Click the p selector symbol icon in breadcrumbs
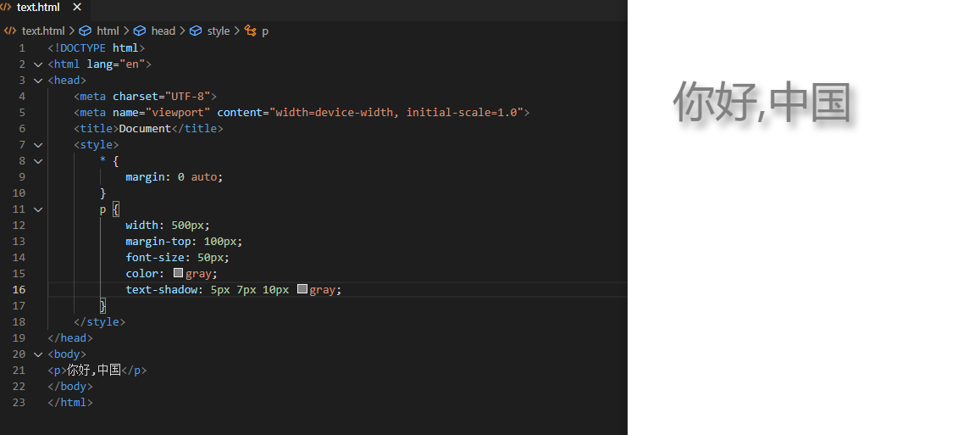Image resolution: width=980 pixels, height=435 pixels. (x=250, y=31)
